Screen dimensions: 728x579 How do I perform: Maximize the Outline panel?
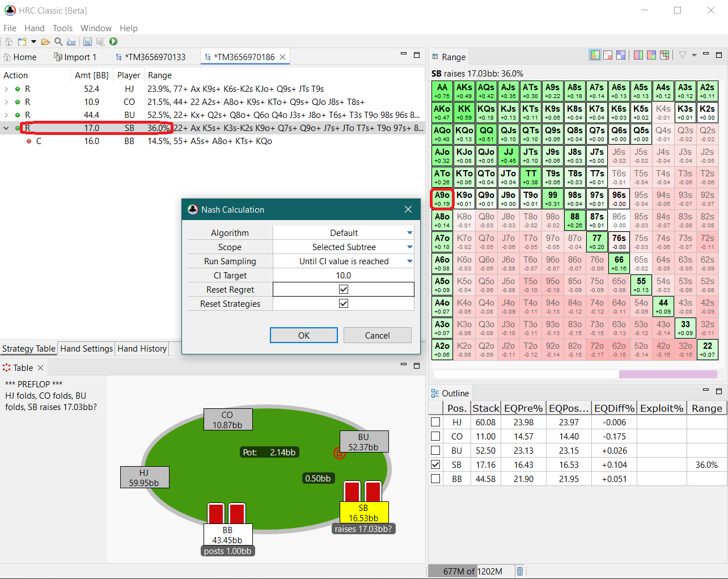pyautogui.click(x=719, y=391)
